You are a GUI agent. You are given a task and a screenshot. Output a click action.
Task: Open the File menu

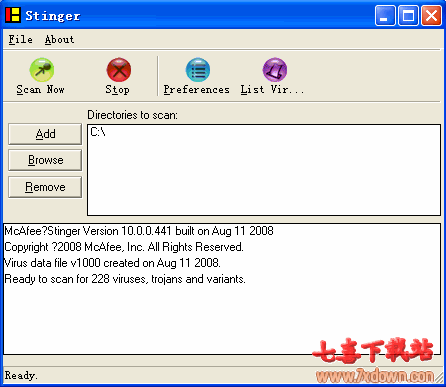pyautogui.click(x=20, y=39)
